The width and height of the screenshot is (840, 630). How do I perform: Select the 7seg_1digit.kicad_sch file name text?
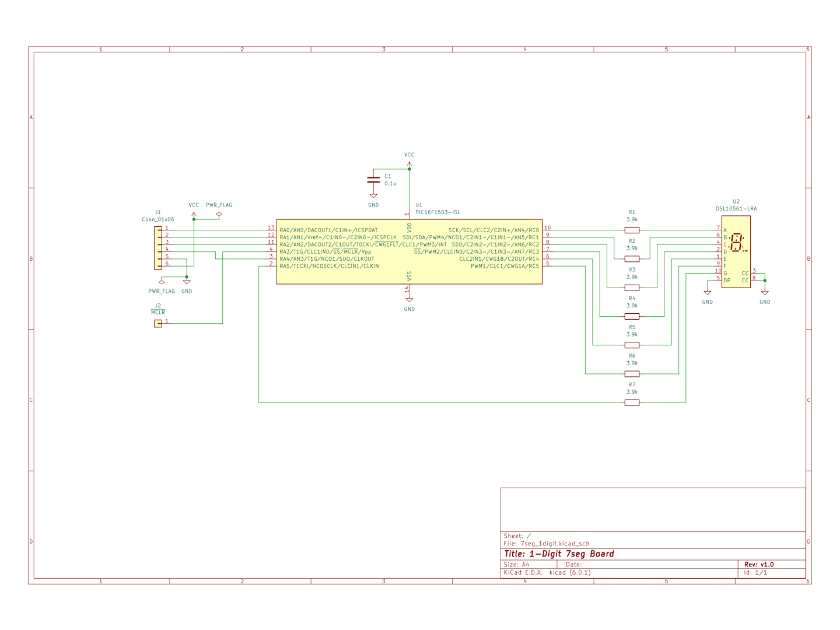pyautogui.click(x=554, y=544)
